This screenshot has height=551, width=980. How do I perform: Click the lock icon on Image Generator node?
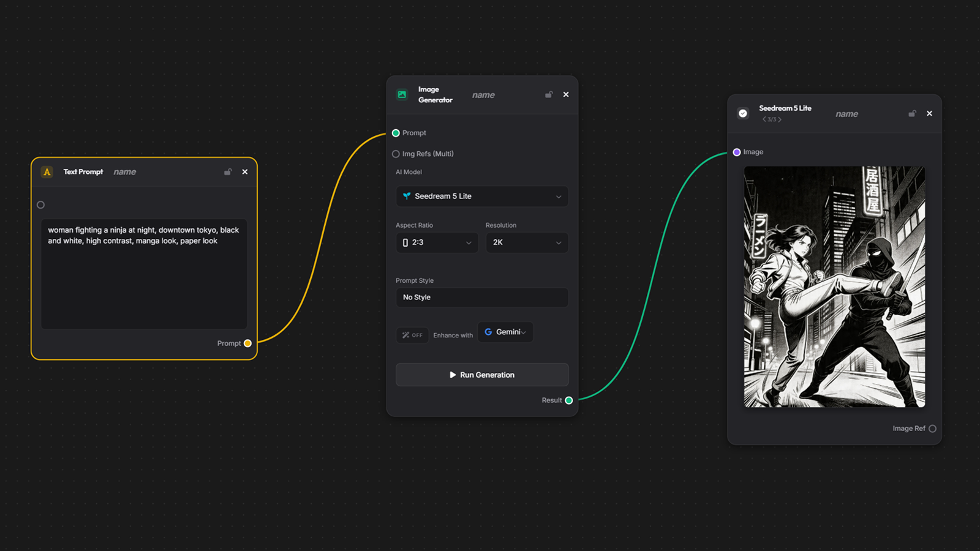(549, 94)
